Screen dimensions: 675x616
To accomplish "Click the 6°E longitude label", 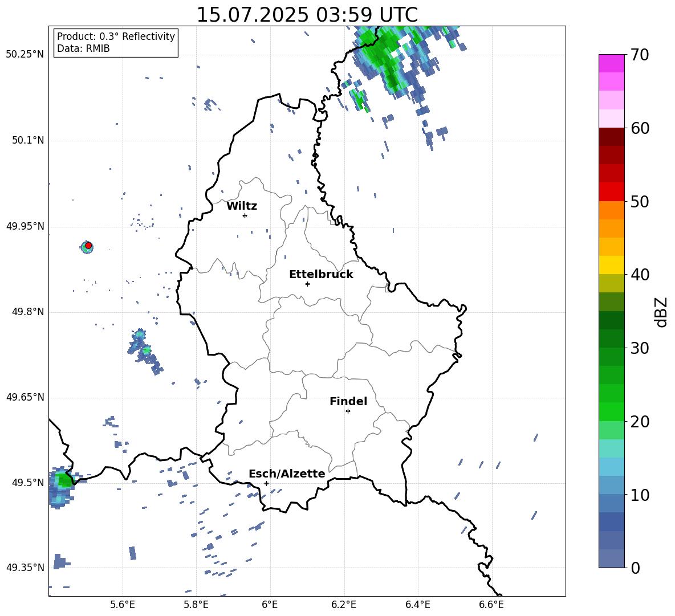I will click(x=270, y=605).
